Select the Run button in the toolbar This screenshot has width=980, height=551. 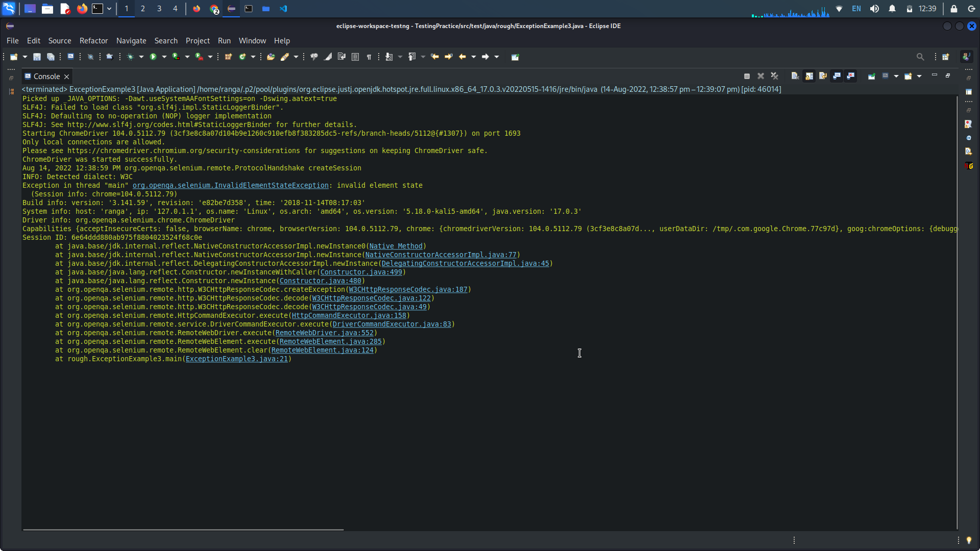153,57
